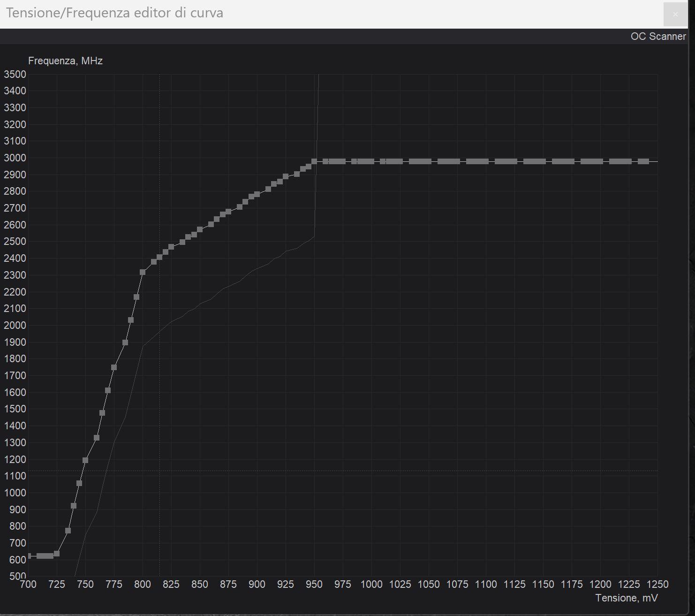Select the curve point at 735 mV
695x616 pixels.
pyautogui.click(x=68, y=531)
